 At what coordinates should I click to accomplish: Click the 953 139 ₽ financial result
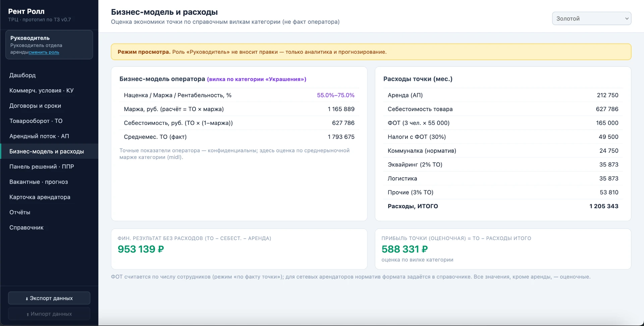(141, 249)
